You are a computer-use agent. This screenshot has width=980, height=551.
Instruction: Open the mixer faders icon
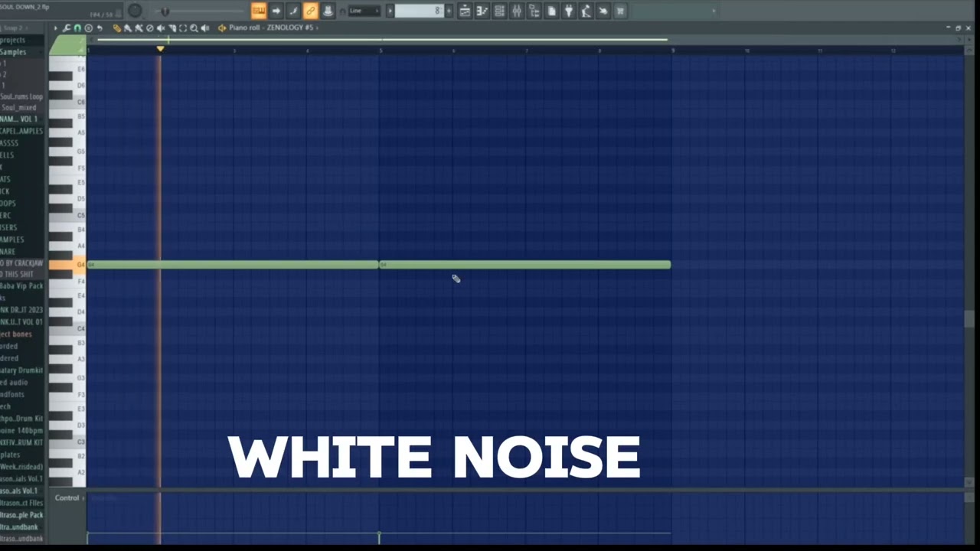pyautogui.click(x=517, y=11)
